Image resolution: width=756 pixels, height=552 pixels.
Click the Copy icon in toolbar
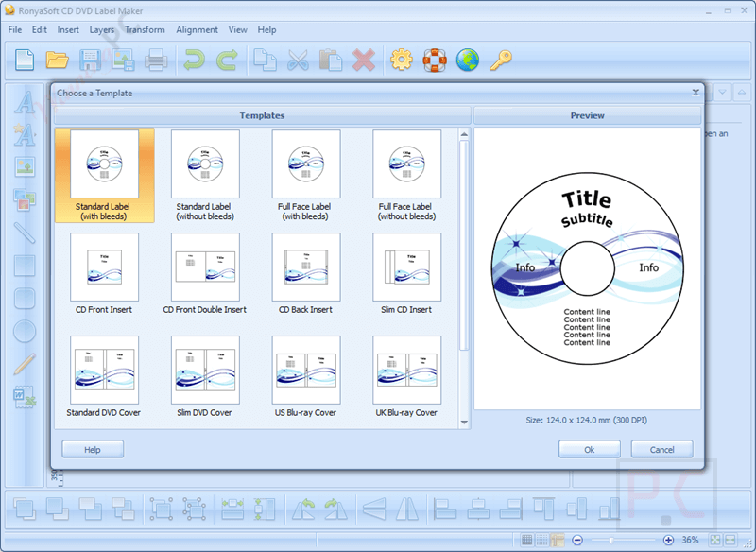point(266,60)
